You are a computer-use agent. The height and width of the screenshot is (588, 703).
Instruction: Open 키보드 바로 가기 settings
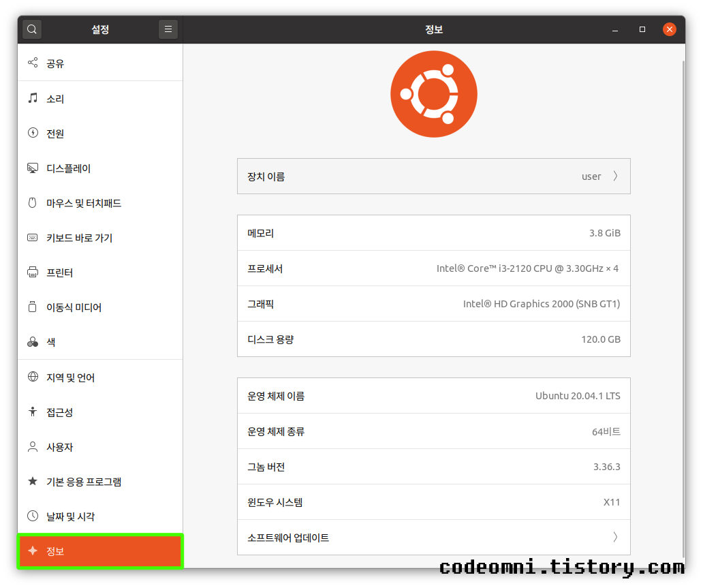click(x=100, y=238)
